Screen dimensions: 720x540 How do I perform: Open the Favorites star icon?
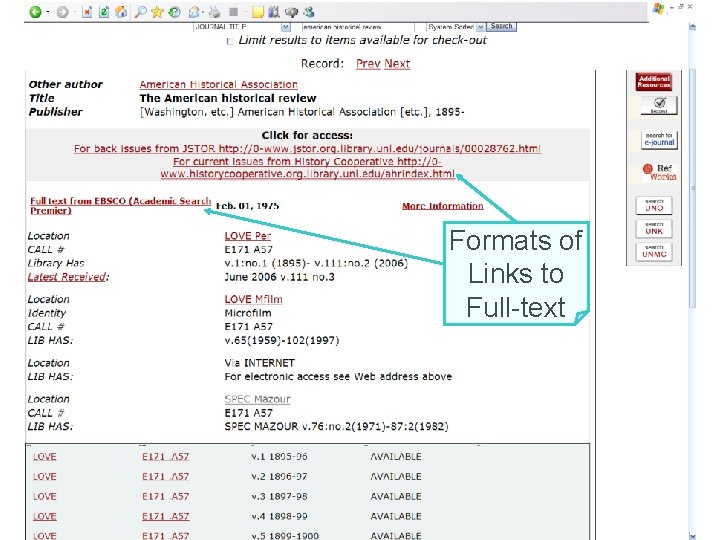(x=158, y=12)
